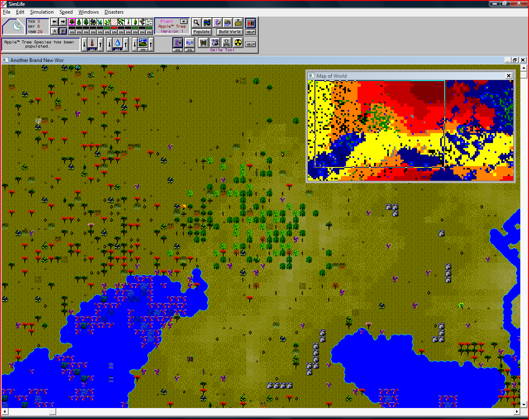Viewport: 529px width, 420px height.
Task: Select the magnifying glass tool
Action: 197,23
